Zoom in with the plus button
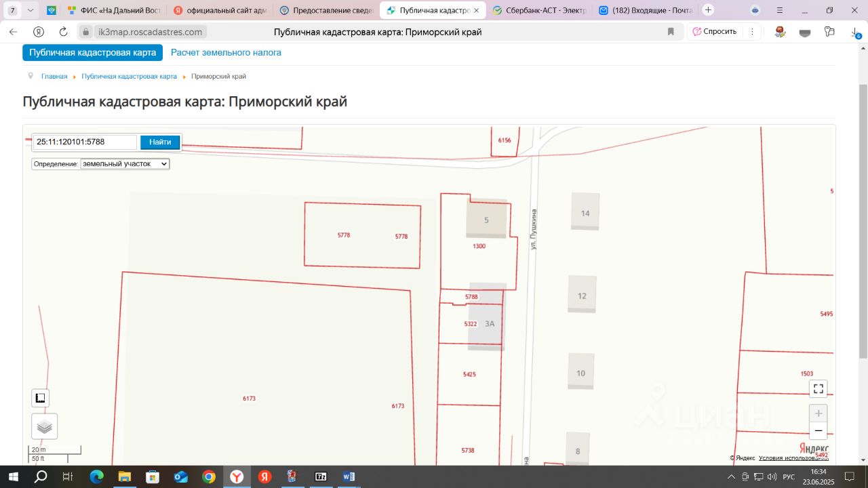The width and height of the screenshot is (868, 488). click(x=818, y=413)
